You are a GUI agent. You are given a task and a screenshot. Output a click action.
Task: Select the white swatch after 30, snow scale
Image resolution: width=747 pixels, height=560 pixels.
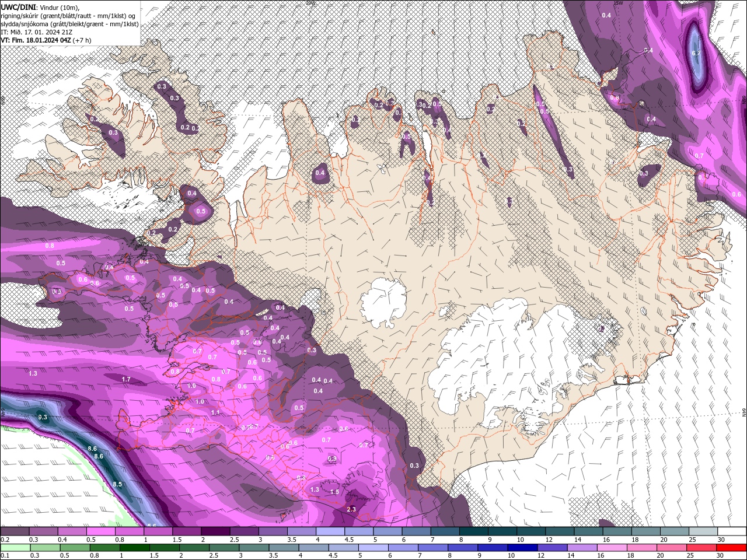731,531
